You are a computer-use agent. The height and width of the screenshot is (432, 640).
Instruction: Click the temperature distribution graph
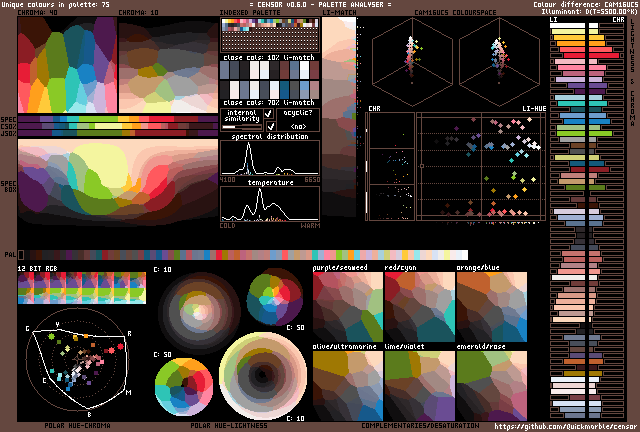click(270, 203)
